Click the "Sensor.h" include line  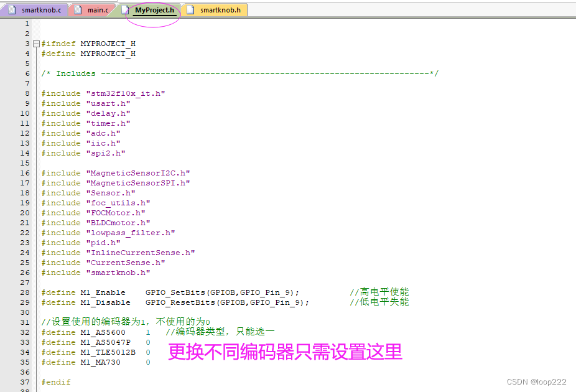point(88,193)
